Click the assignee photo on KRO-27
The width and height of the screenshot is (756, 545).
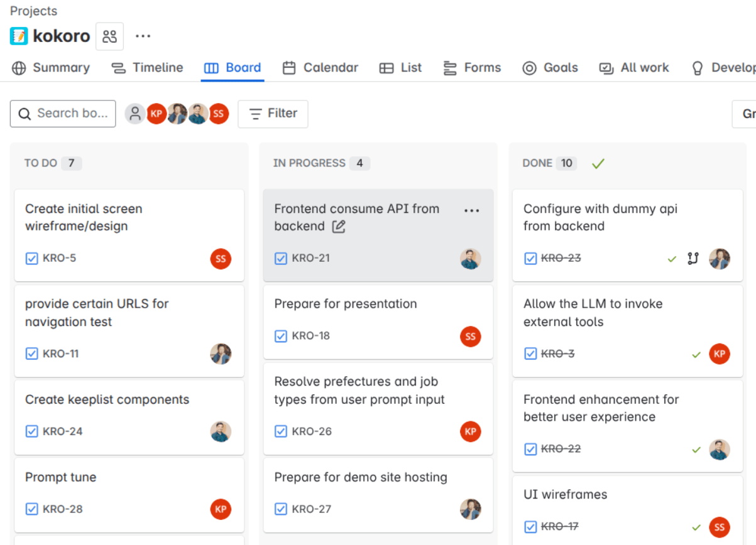pyautogui.click(x=470, y=509)
